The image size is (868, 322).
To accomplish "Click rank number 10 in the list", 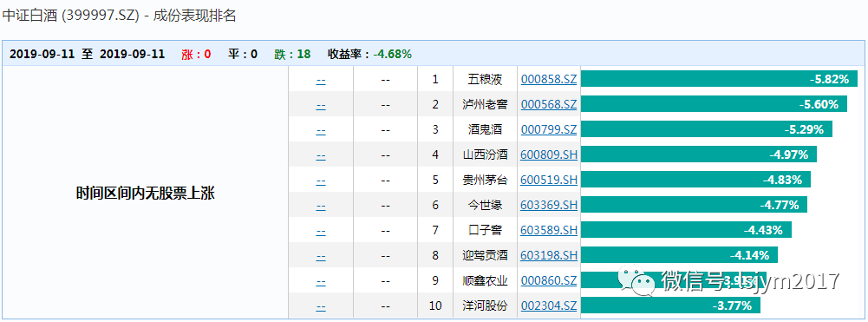I will [435, 306].
